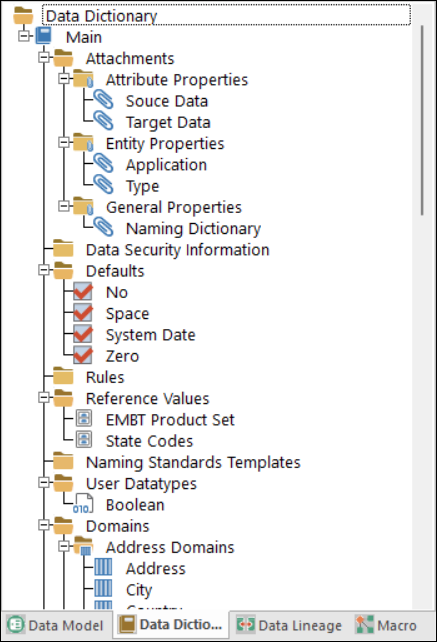Image resolution: width=437 pixels, height=642 pixels.
Task: Click the Boolean user datatype icon
Action: [84, 504]
